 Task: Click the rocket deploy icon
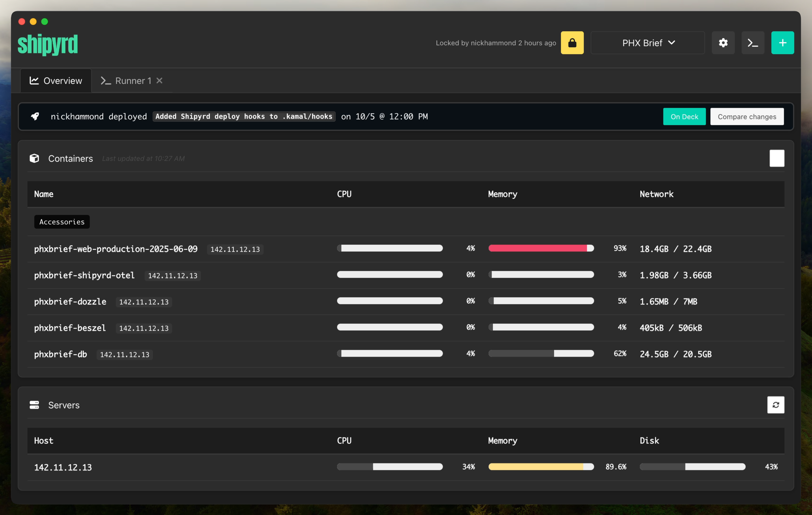point(35,117)
